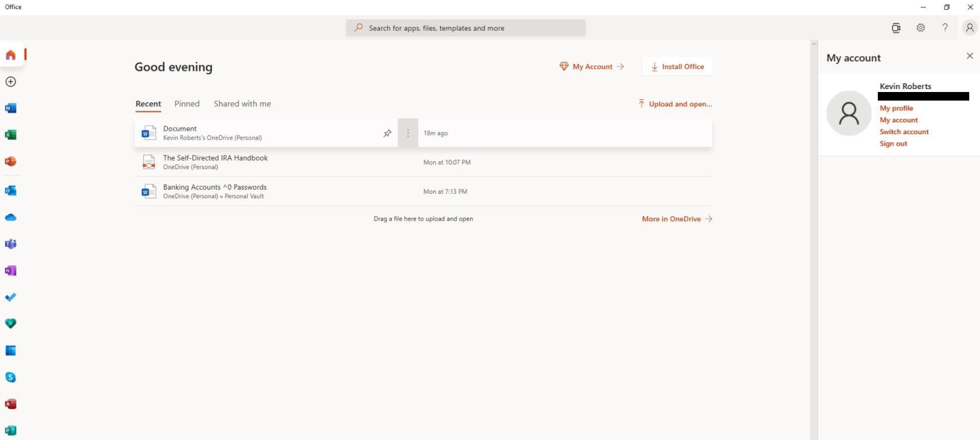
Task: Click the OneDrive Personal Vault location text
Action: [x=214, y=197]
